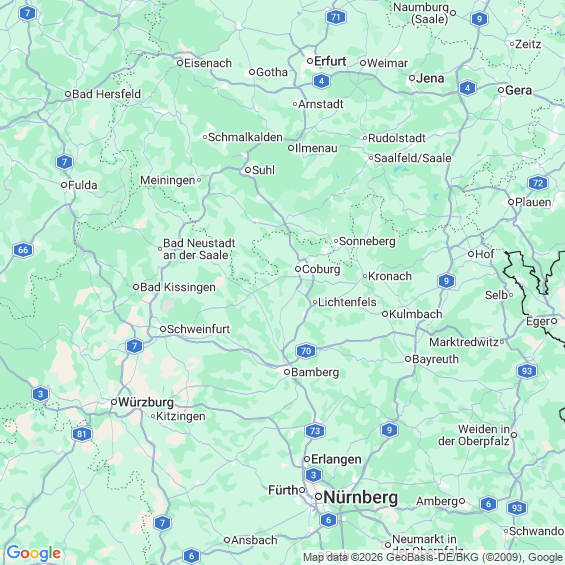Click the A73 highway shield above Erlangen
The height and width of the screenshot is (565, 565).
(x=315, y=431)
